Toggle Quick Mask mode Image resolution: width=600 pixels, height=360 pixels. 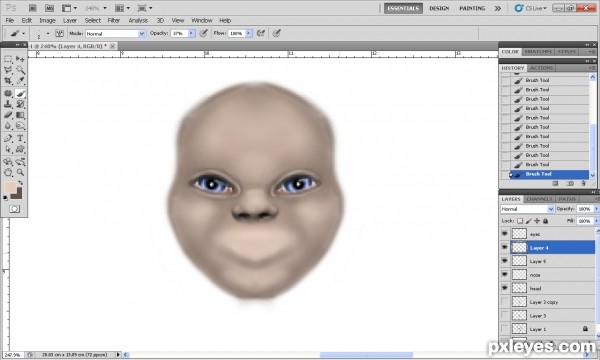tap(15, 209)
